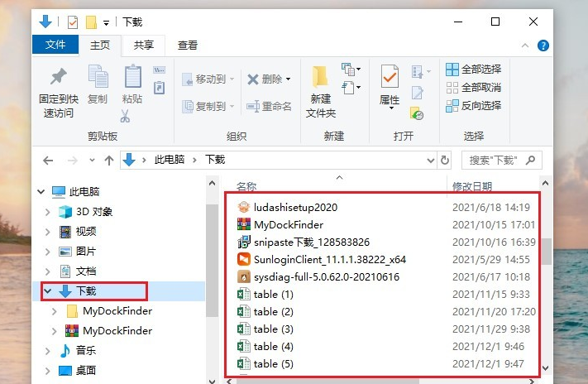Switch to the 查看 (View) ribbon tab
The height and width of the screenshot is (384, 588).
[x=188, y=46]
